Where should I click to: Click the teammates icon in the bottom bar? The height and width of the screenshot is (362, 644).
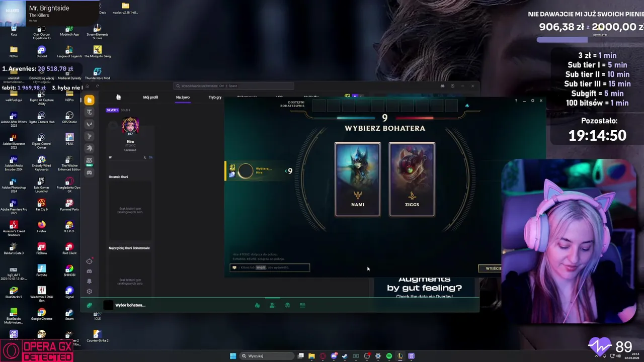pos(272,305)
